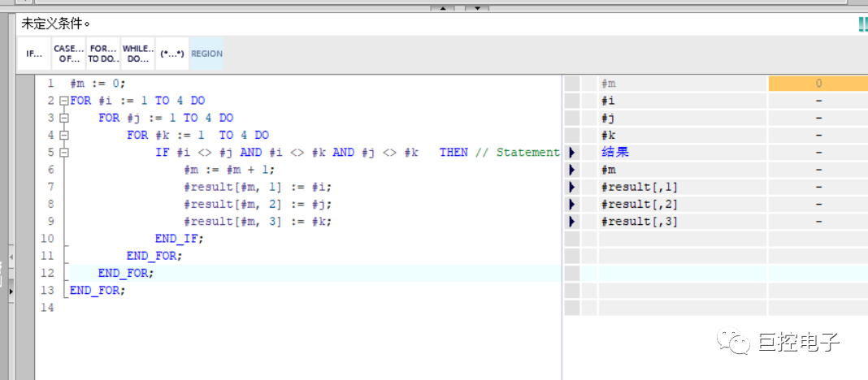Select the greyed #m entry at the watch pane top
Image resolution: width=868 pixels, height=380 pixels.
(609, 84)
